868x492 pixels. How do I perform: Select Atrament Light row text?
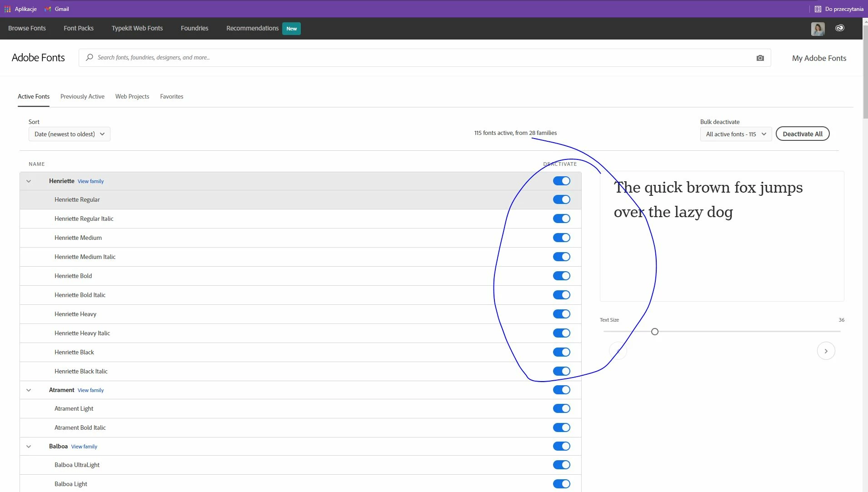click(x=74, y=408)
